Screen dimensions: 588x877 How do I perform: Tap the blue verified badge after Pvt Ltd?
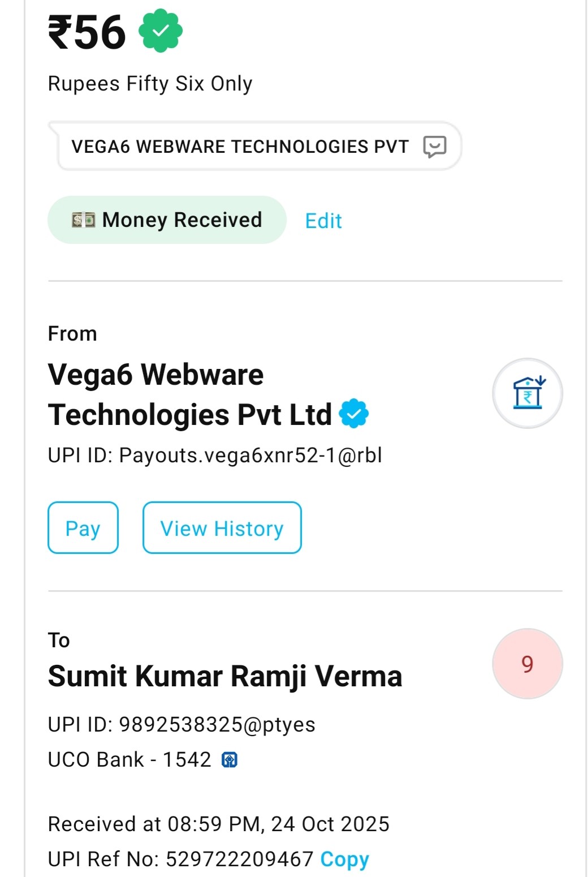pyautogui.click(x=354, y=414)
